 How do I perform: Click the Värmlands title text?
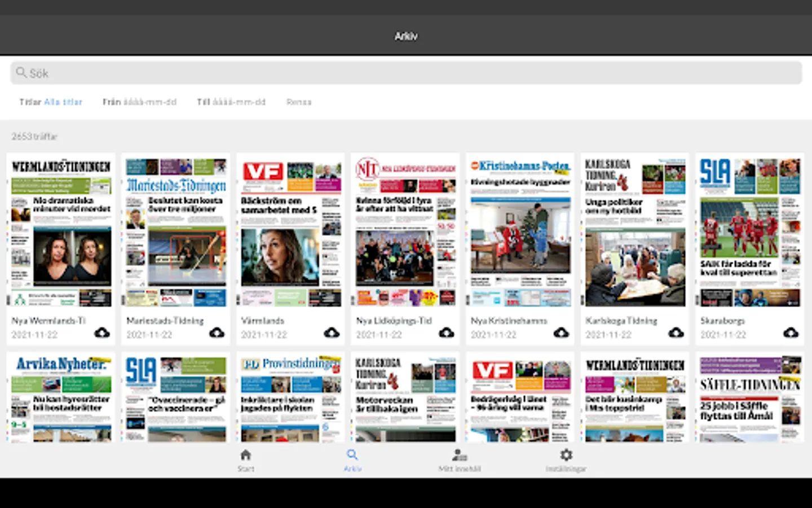(x=263, y=321)
